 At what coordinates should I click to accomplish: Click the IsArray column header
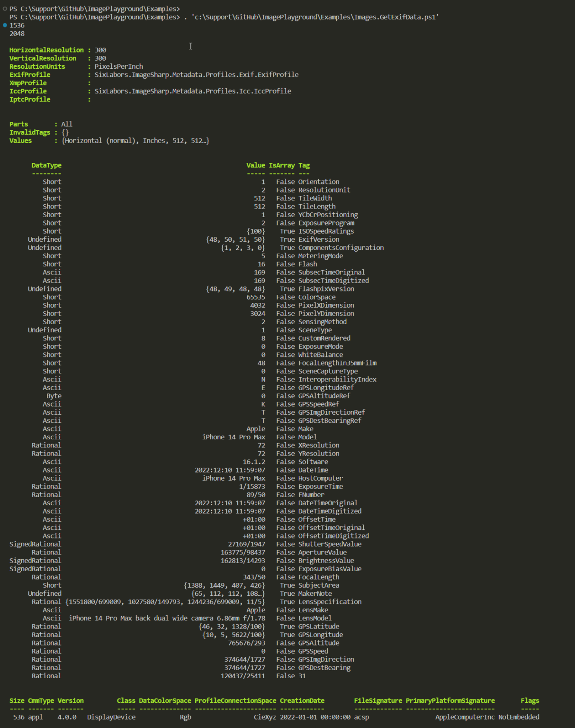coord(282,165)
